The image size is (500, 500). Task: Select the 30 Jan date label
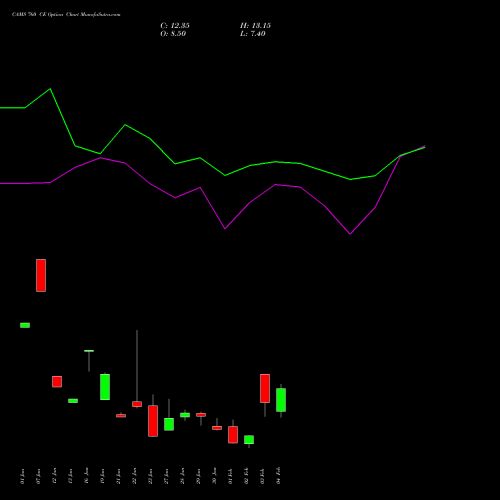pyautogui.click(x=214, y=476)
